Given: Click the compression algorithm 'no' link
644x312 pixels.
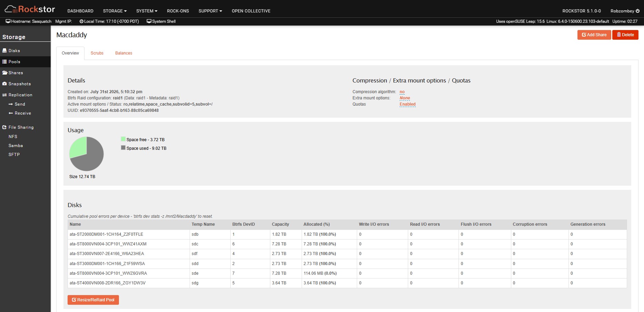Looking at the screenshot, I should [402, 92].
